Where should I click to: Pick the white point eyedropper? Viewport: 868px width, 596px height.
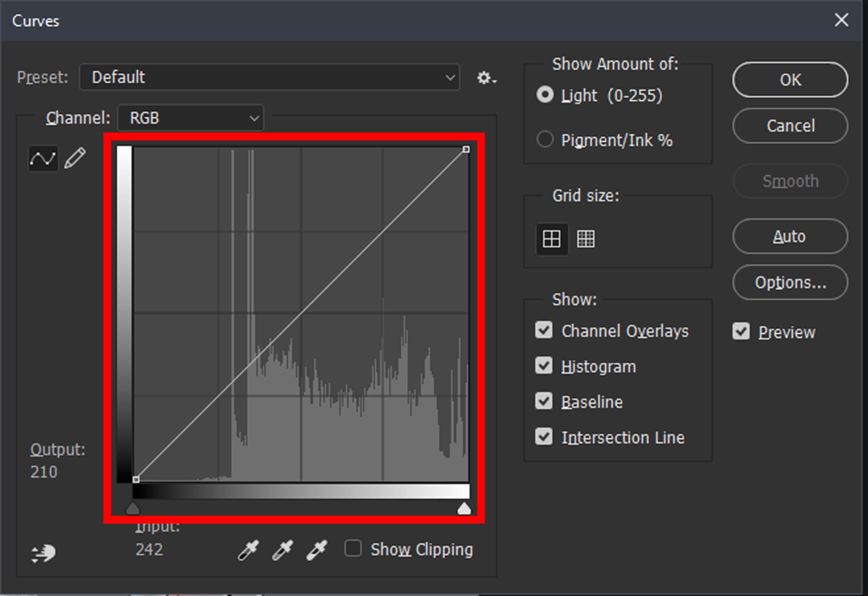(x=317, y=550)
